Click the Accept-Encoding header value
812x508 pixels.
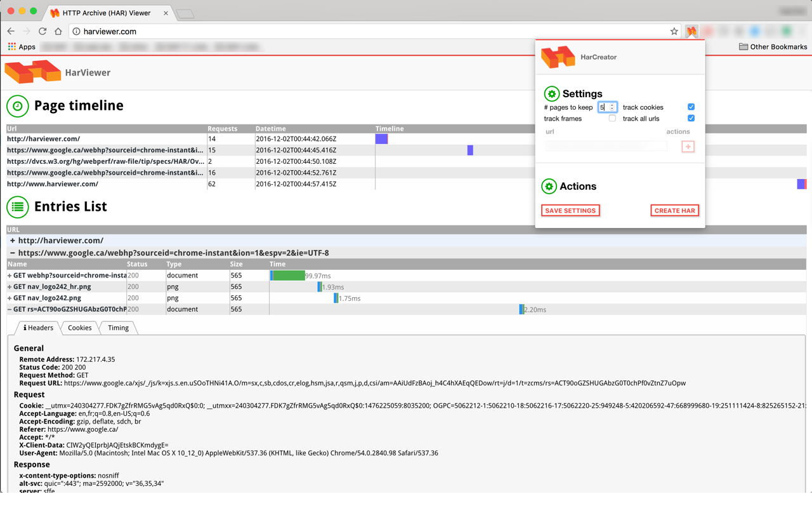pos(108,422)
